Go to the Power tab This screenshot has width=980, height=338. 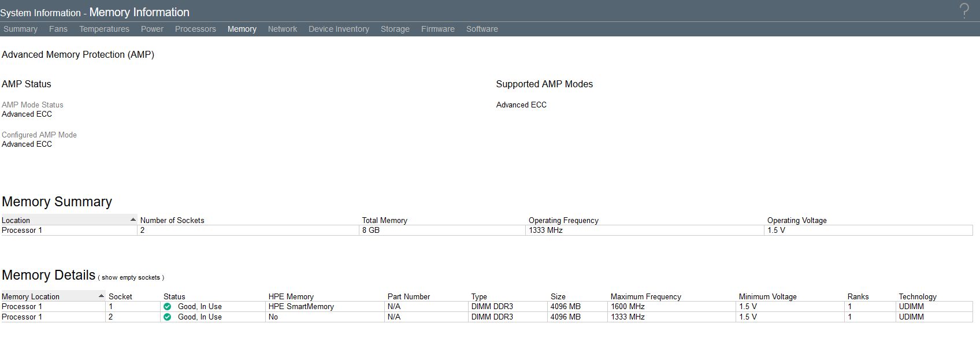pos(152,29)
